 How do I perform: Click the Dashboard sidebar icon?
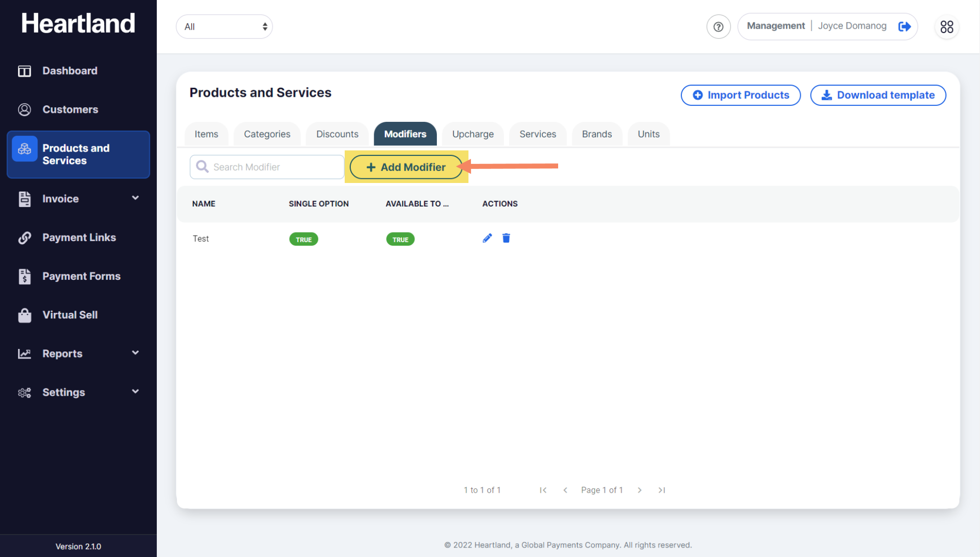(x=25, y=71)
